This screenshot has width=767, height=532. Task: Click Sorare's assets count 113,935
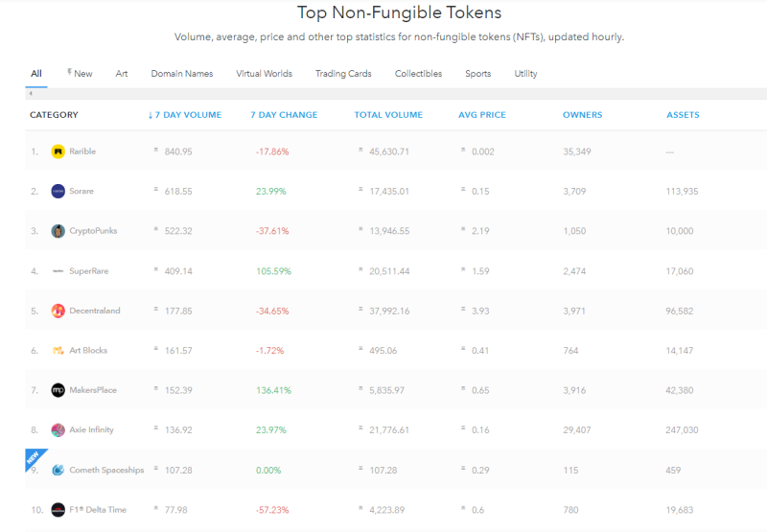(682, 191)
